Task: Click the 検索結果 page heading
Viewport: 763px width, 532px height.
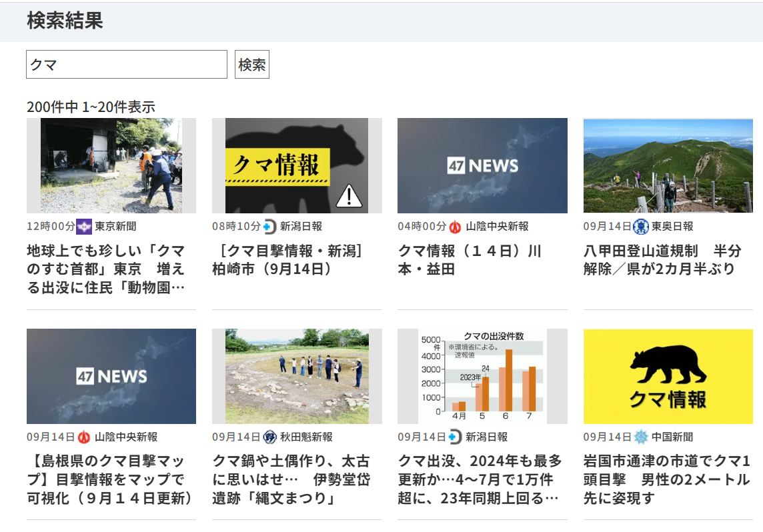Action: (65, 21)
